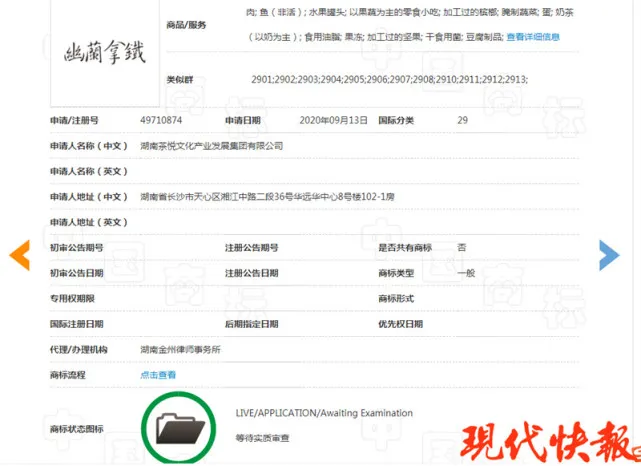Click the shared trademark value 否

tap(461, 247)
